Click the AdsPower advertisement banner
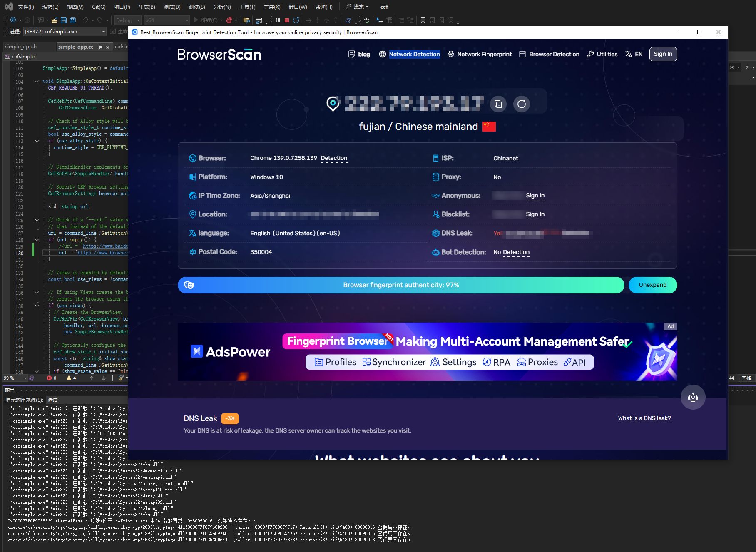The width and height of the screenshot is (756, 552). tap(428, 352)
